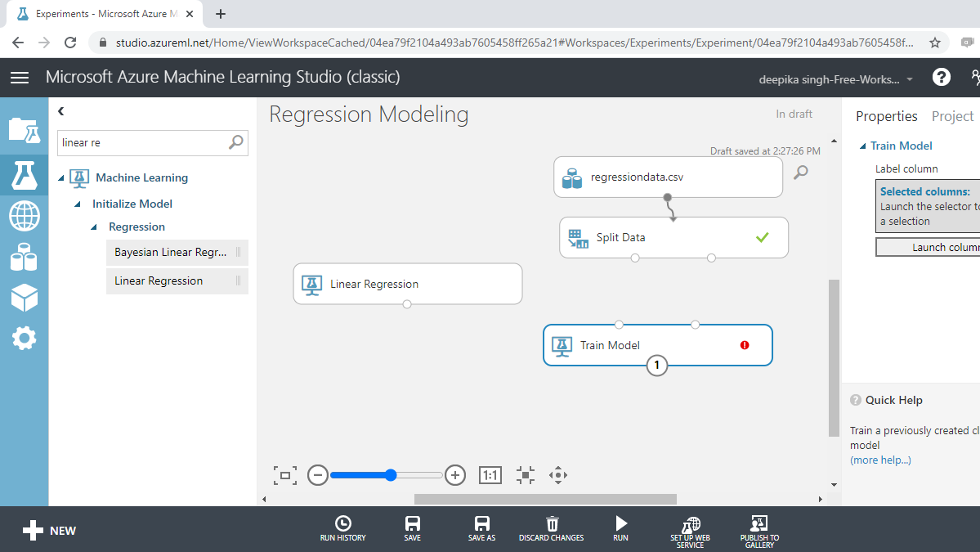
Task: Bookmark this page with the star
Action: (x=935, y=43)
